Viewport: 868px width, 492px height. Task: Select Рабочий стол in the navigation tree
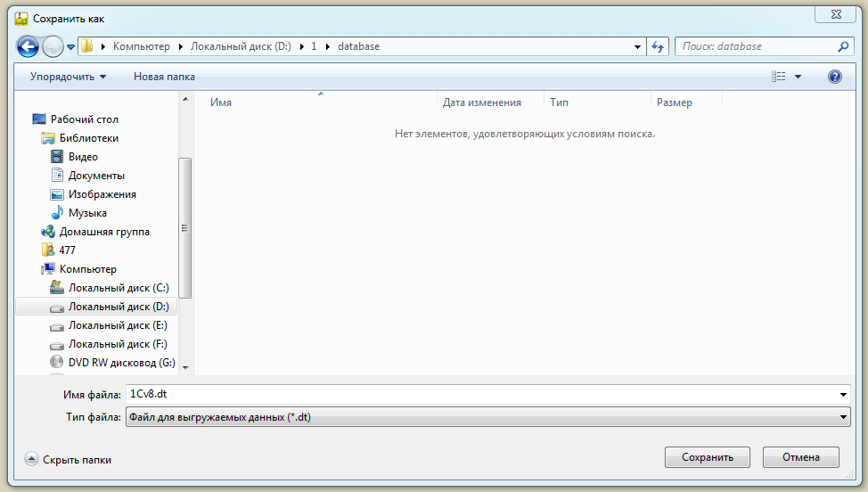pos(84,119)
